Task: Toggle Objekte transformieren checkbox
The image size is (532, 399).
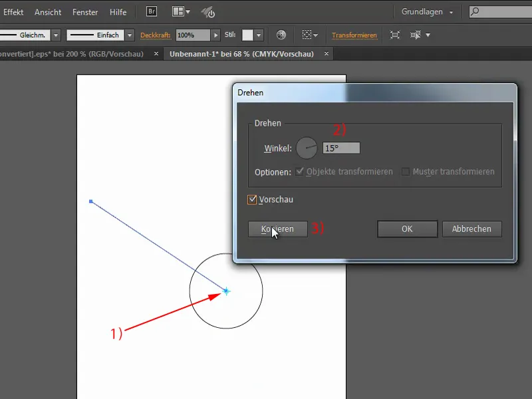Action: tap(299, 172)
